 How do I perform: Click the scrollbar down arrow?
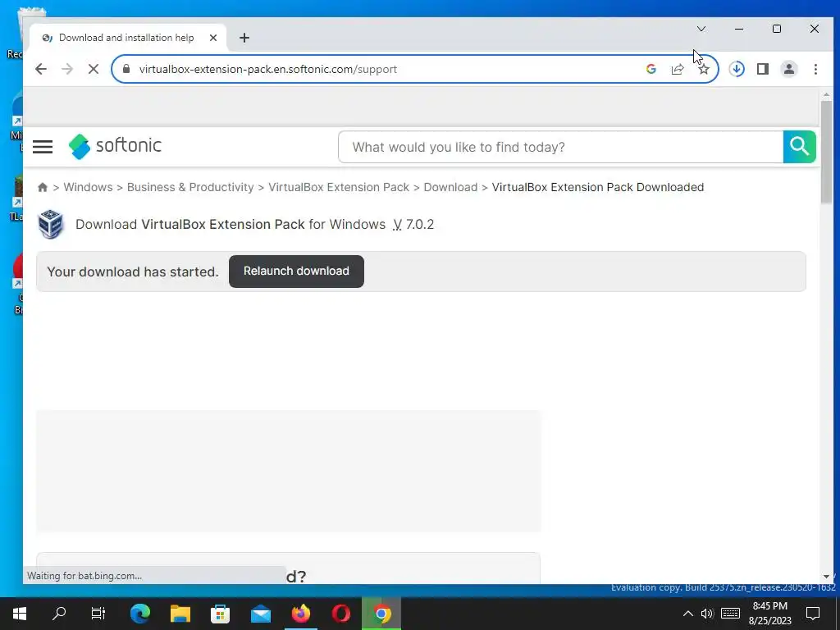[826, 577]
